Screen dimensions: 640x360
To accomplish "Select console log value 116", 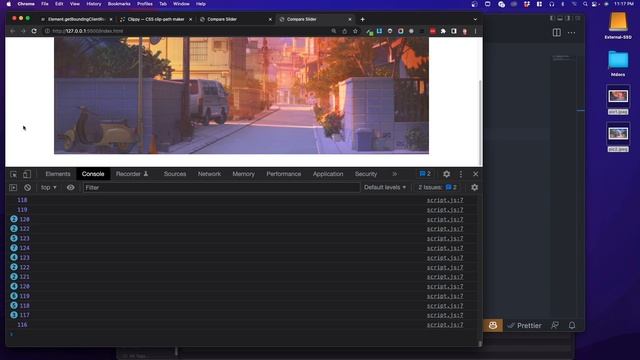I will pos(22,325).
